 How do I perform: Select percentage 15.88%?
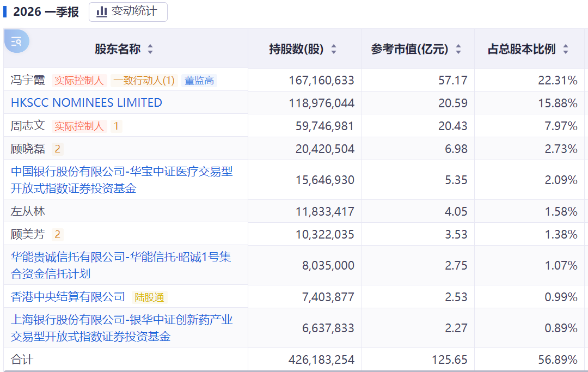tap(558, 103)
